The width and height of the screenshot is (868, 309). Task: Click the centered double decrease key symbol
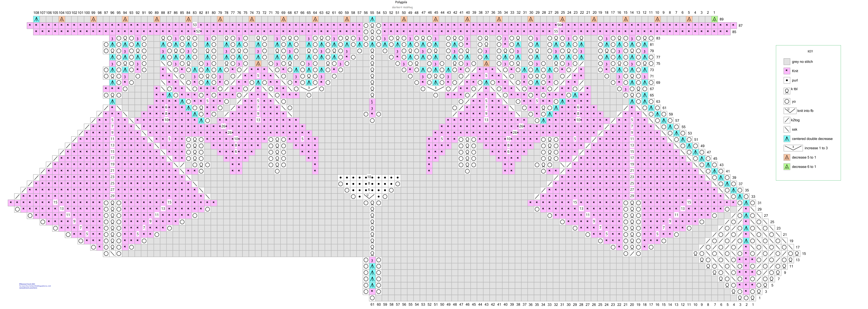tap(787, 138)
